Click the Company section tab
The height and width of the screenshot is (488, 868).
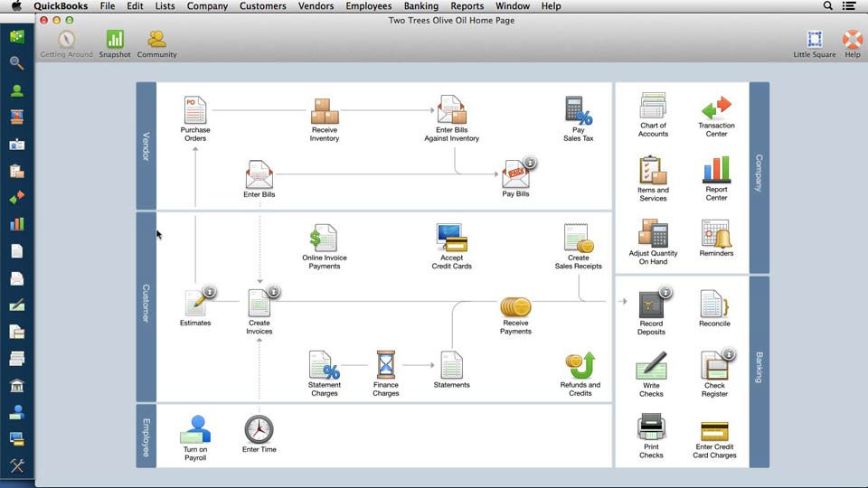(759, 177)
